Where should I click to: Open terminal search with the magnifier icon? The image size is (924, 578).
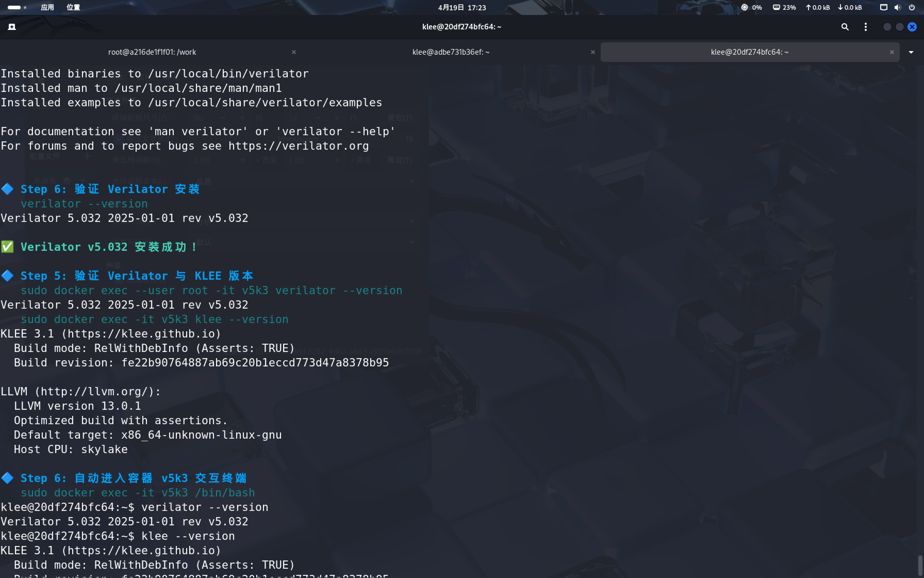pos(845,27)
